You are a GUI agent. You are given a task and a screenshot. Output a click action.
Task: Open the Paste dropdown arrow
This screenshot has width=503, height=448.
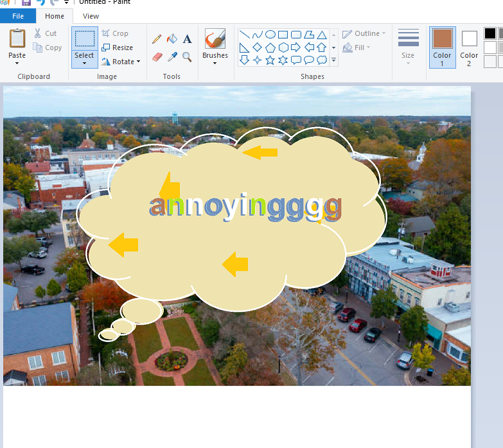(x=17, y=64)
